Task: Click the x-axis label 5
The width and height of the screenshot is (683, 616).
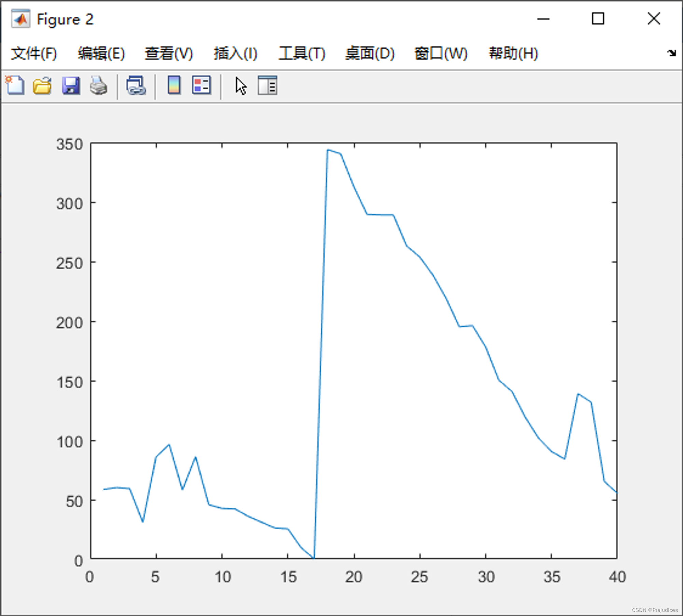Action: (x=156, y=577)
